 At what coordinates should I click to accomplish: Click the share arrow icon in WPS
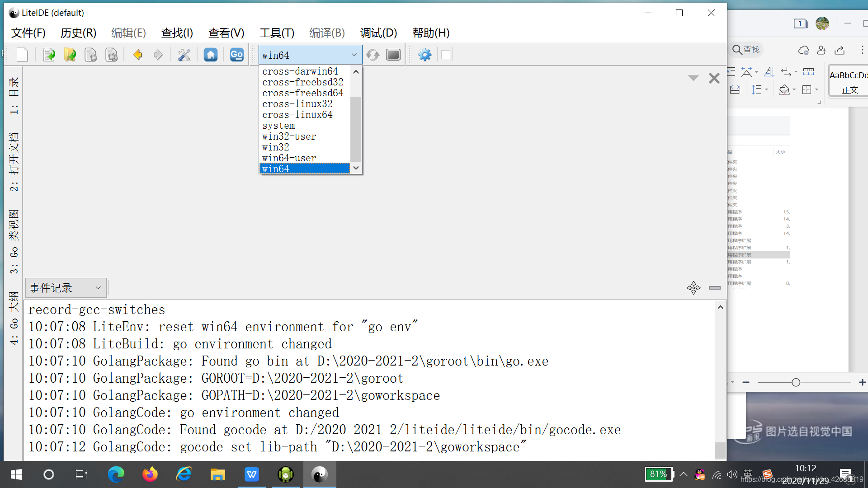coord(840,50)
